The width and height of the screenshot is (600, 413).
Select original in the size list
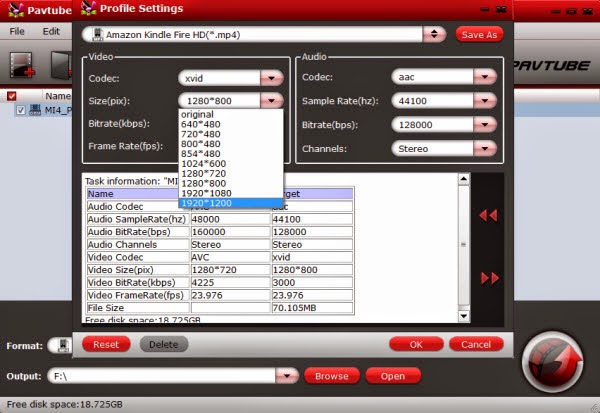(231, 114)
